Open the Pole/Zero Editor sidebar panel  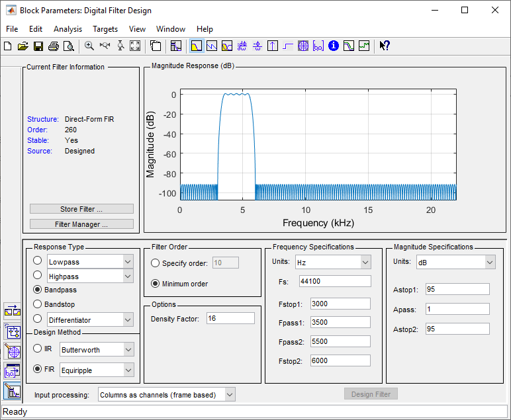point(13,351)
